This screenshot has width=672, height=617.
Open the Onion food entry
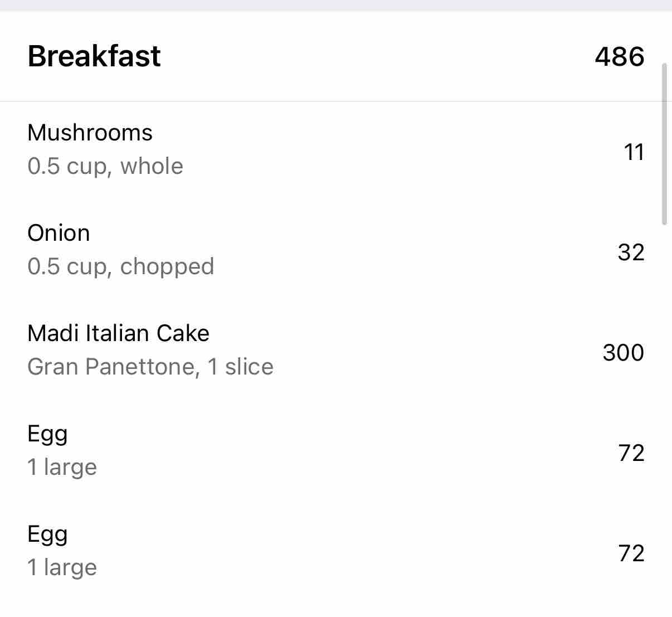click(x=59, y=233)
